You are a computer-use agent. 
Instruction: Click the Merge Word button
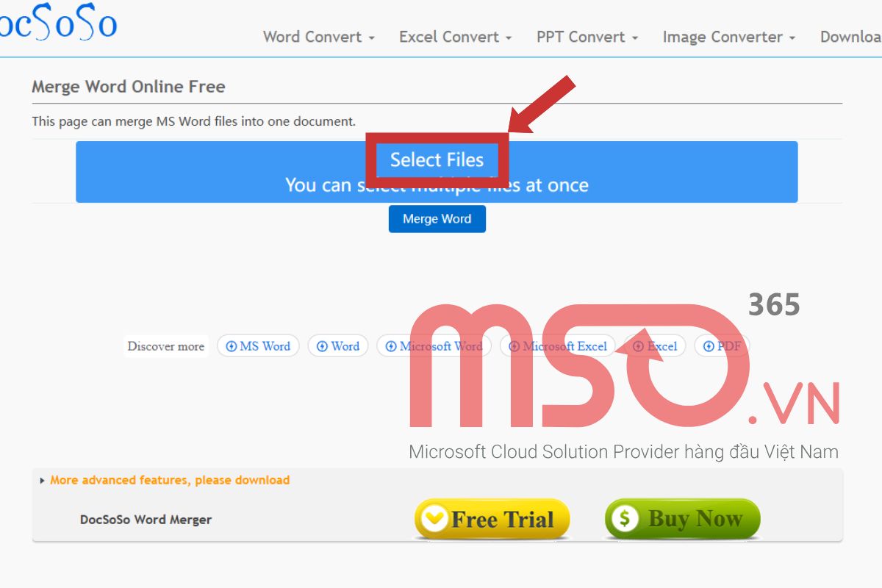(437, 219)
